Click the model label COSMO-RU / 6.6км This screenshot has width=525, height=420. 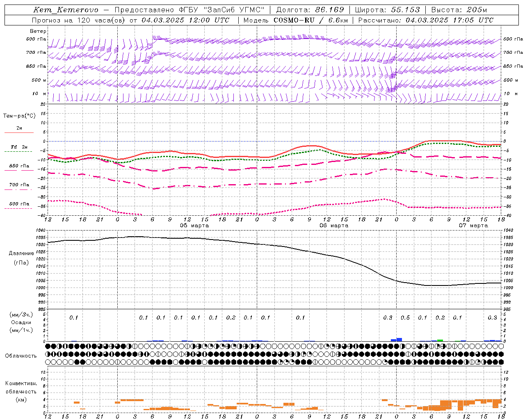310,20
